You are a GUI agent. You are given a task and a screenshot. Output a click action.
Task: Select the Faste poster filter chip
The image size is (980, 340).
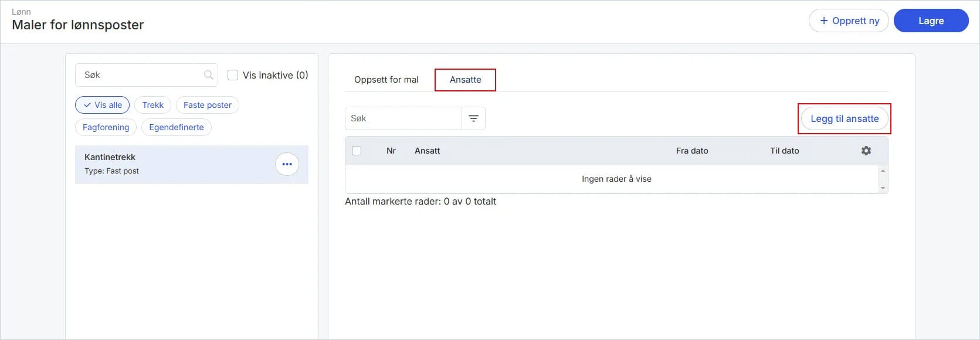coord(208,105)
